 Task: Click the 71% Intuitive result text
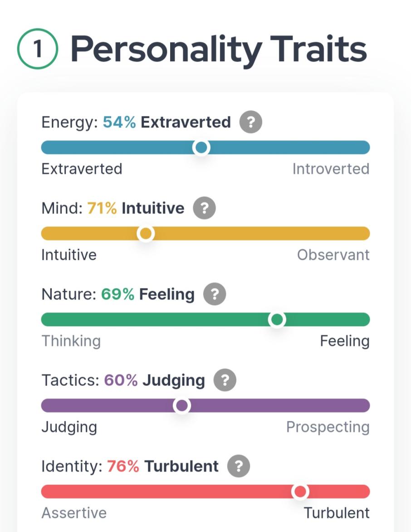tap(136, 208)
